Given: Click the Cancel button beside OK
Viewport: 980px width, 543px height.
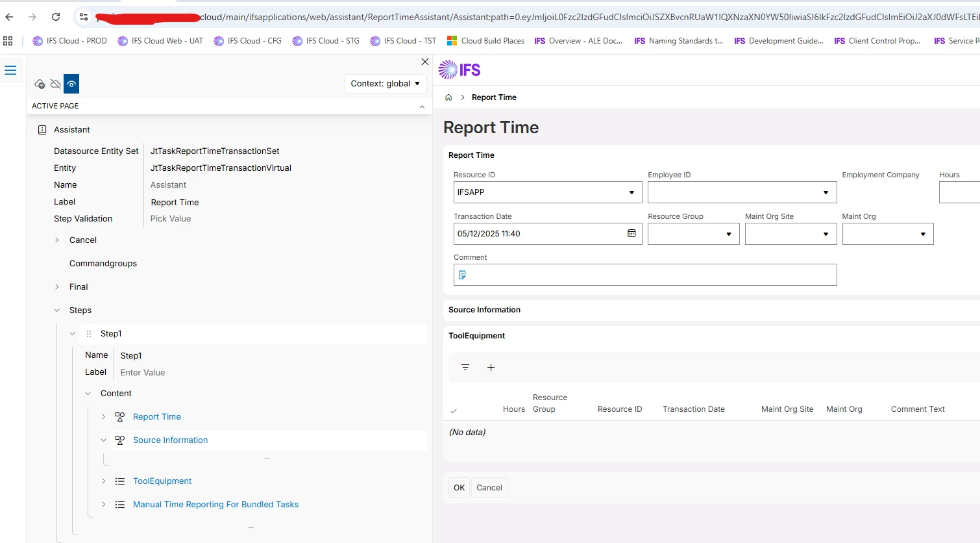Looking at the screenshot, I should coord(489,488).
